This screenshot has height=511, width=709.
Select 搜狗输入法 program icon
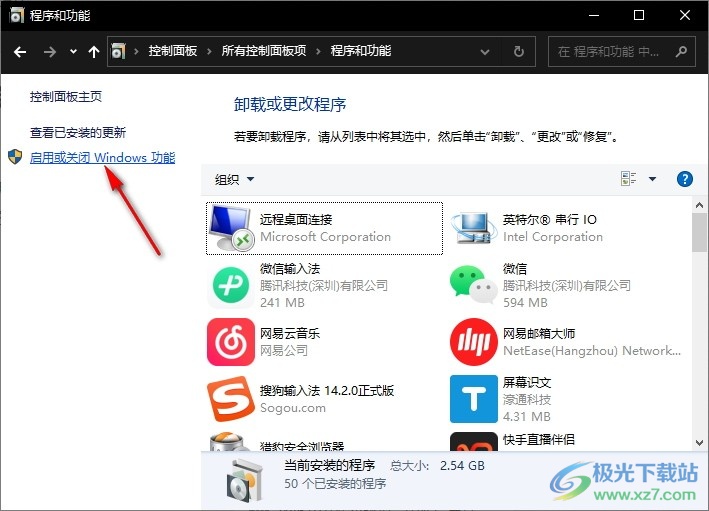[231, 399]
